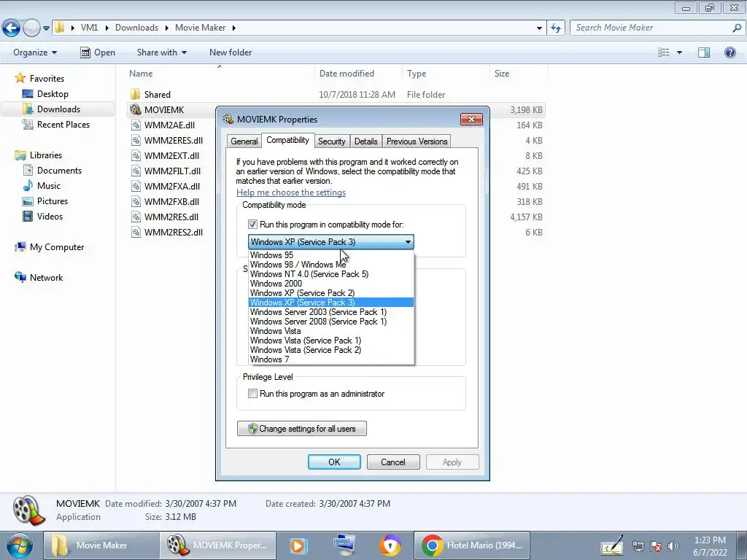Open the Documents library
747x560 pixels.
point(59,171)
